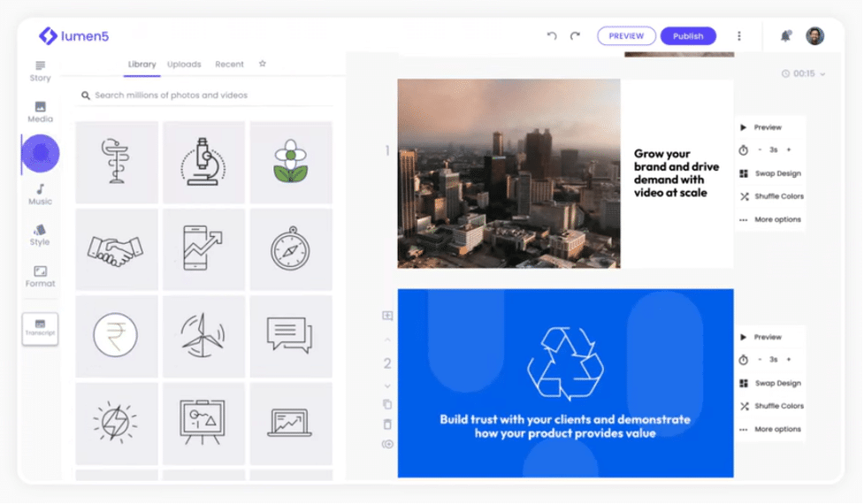Swap Design for scene 1
The image size is (864, 504).
770,173
